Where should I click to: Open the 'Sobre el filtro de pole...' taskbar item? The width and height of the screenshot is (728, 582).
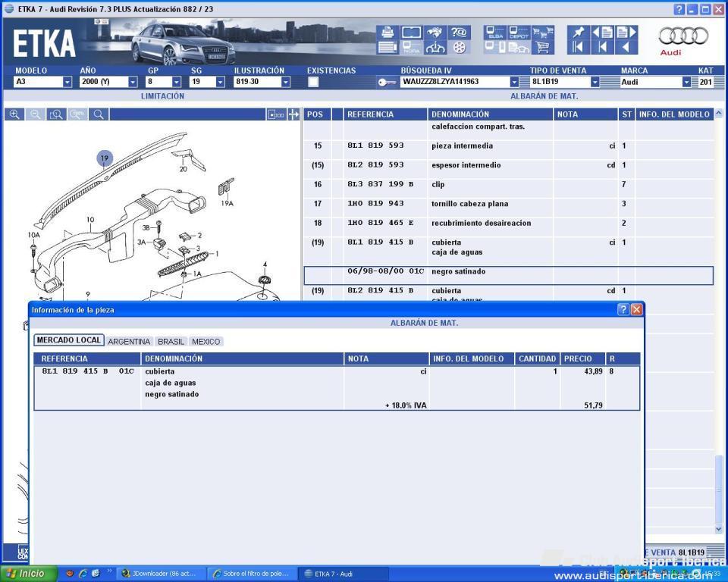[x=252, y=574]
